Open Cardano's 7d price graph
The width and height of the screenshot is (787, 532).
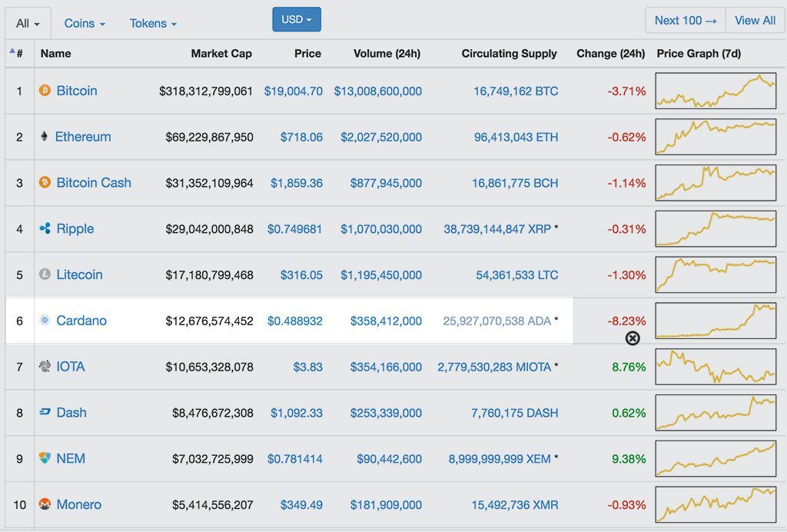(716, 321)
